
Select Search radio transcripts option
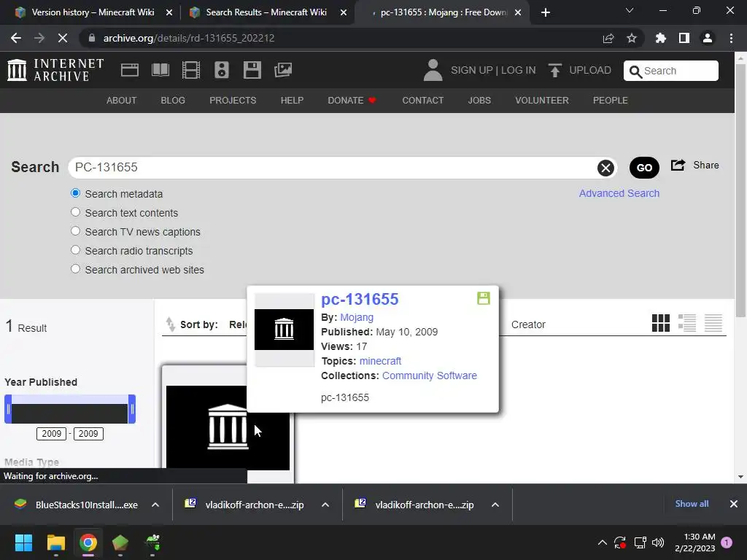pos(75,250)
